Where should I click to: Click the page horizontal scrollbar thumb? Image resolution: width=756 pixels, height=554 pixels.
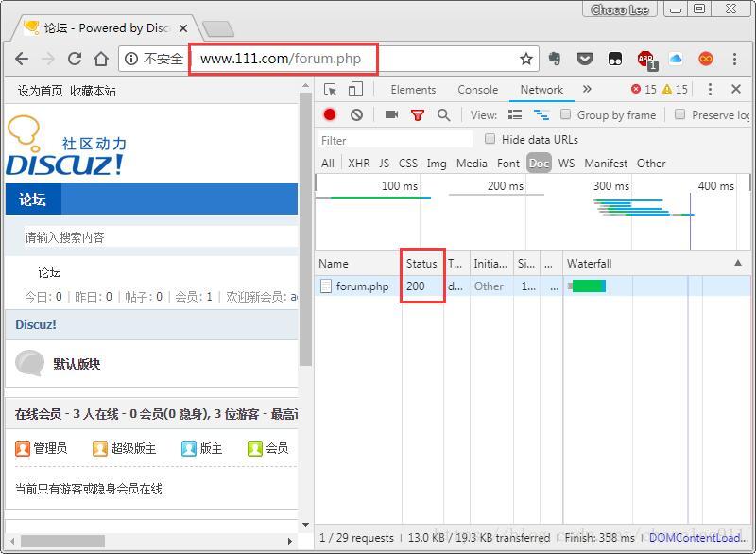pos(62,541)
